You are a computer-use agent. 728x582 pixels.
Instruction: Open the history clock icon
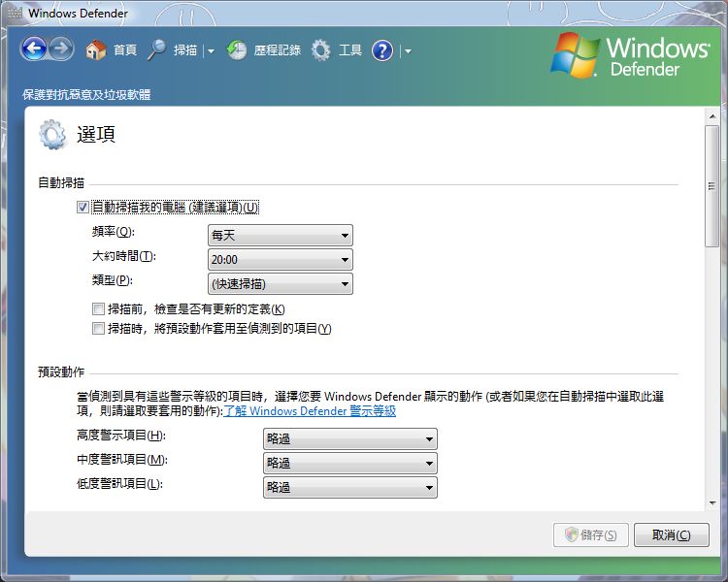(237, 49)
